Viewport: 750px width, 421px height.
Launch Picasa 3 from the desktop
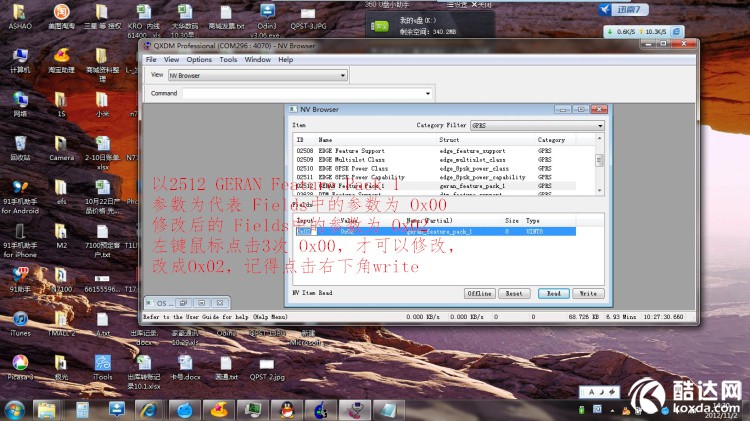coord(20,367)
